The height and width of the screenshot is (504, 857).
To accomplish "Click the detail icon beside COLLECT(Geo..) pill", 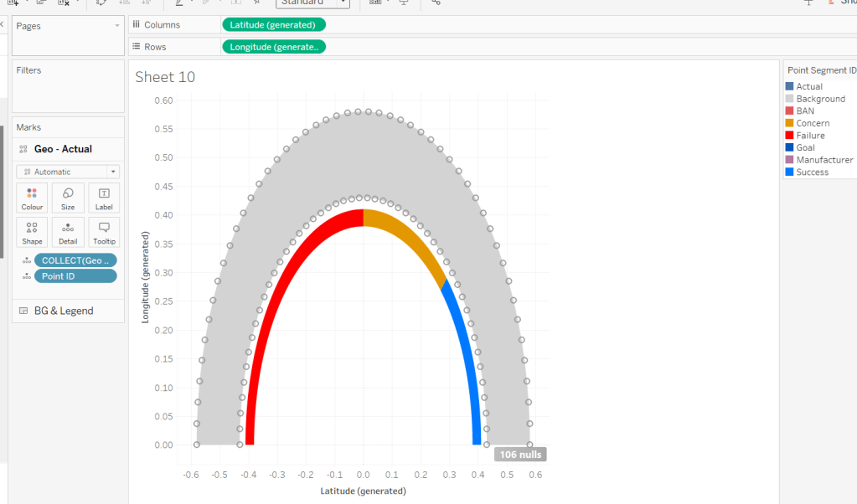I will [x=26, y=260].
